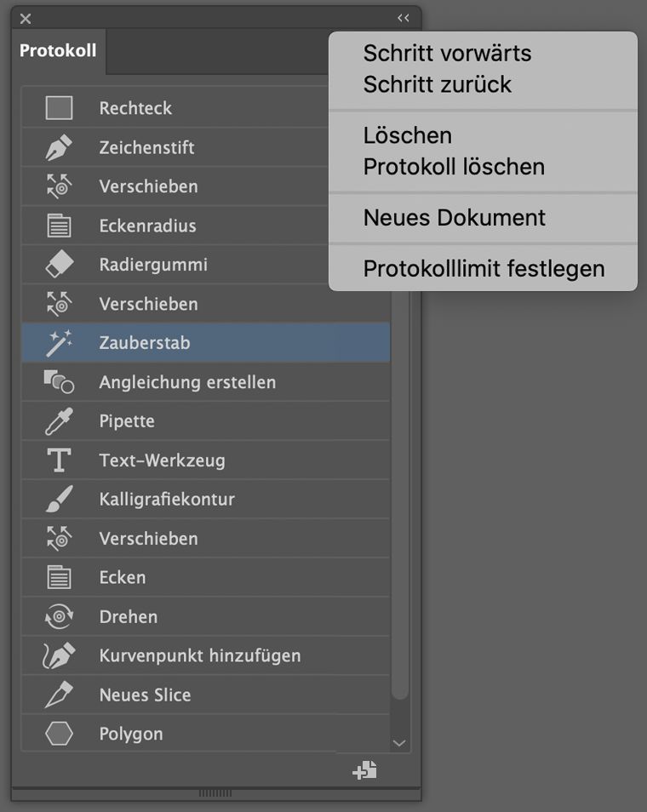The height and width of the screenshot is (812, 647).
Task: Expand the Angleichung erstellen entry
Action: (60, 381)
